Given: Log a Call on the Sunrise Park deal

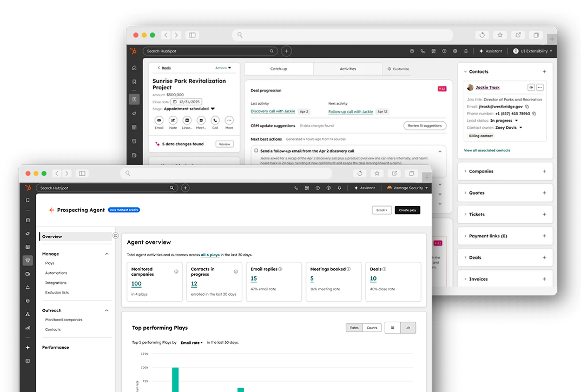Looking at the screenshot, I should click(215, 121).
